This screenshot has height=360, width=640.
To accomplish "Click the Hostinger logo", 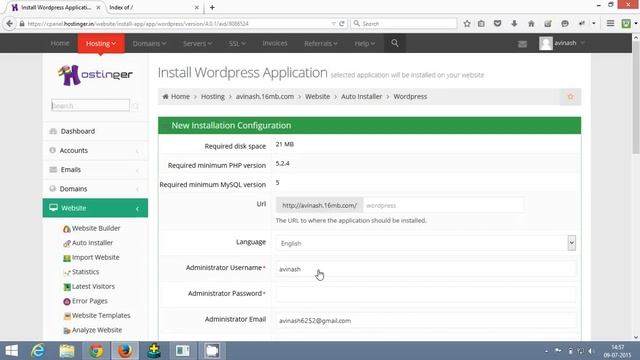I will [95, 75].
